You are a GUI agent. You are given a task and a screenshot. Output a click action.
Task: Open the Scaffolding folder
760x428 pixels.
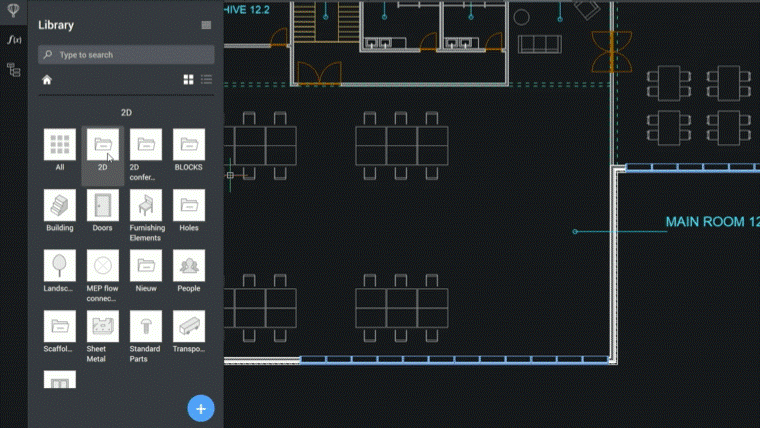60,326
